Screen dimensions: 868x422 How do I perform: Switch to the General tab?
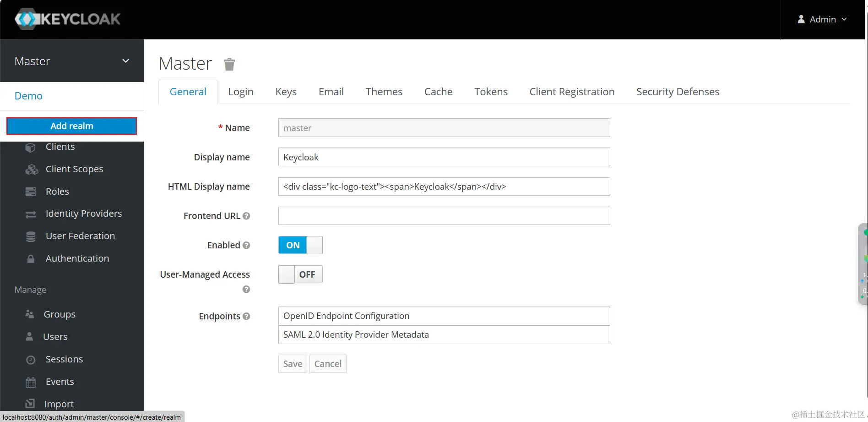tap(188, 92)
